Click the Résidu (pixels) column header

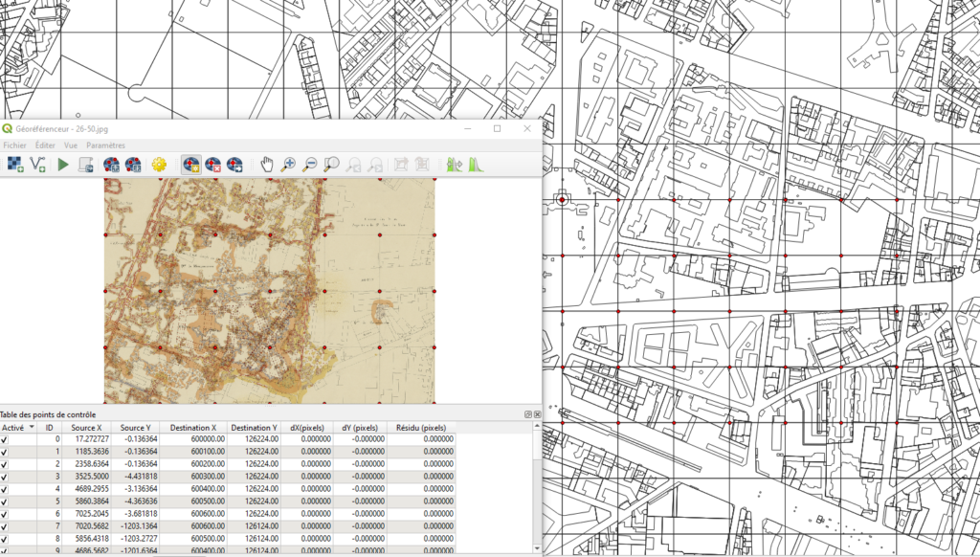421,428
